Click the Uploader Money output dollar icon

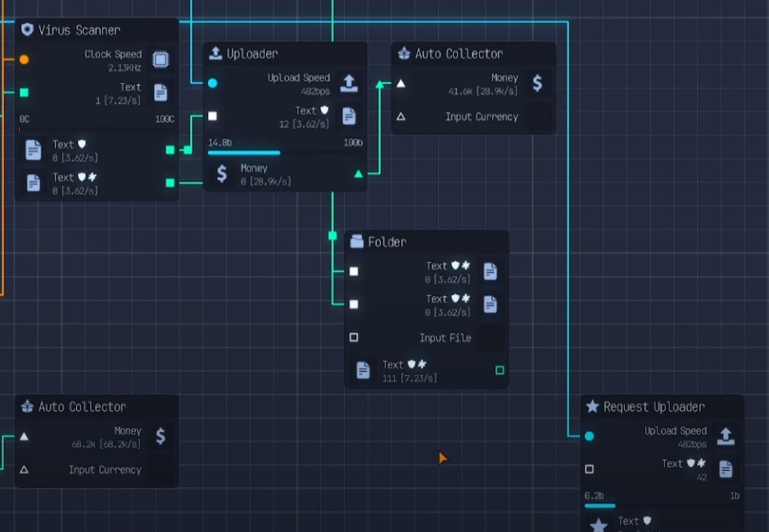(221, 174)
